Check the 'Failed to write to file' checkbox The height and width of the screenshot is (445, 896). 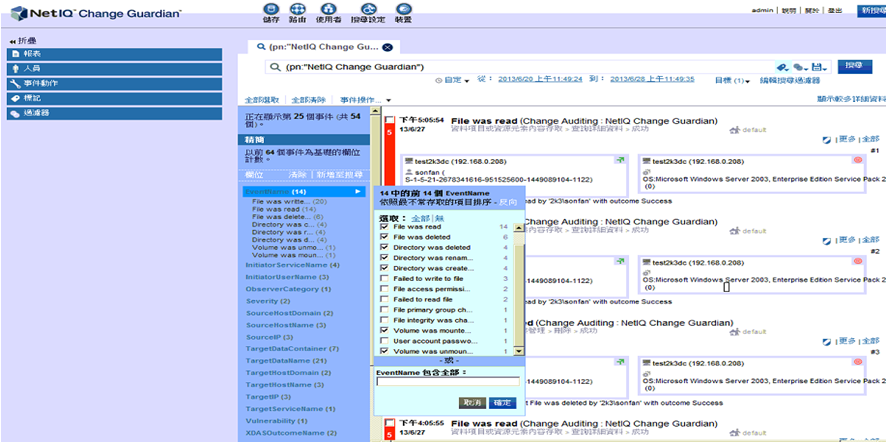384,279
